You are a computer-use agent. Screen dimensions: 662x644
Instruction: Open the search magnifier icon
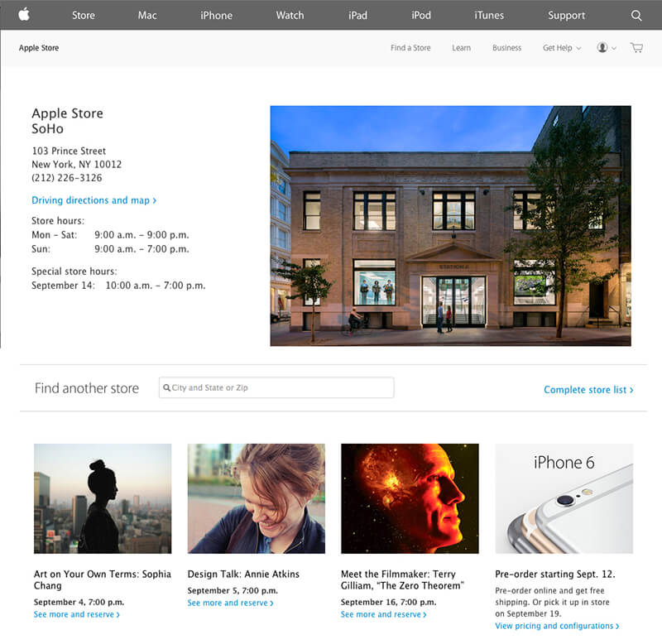(x=636, y=16)
